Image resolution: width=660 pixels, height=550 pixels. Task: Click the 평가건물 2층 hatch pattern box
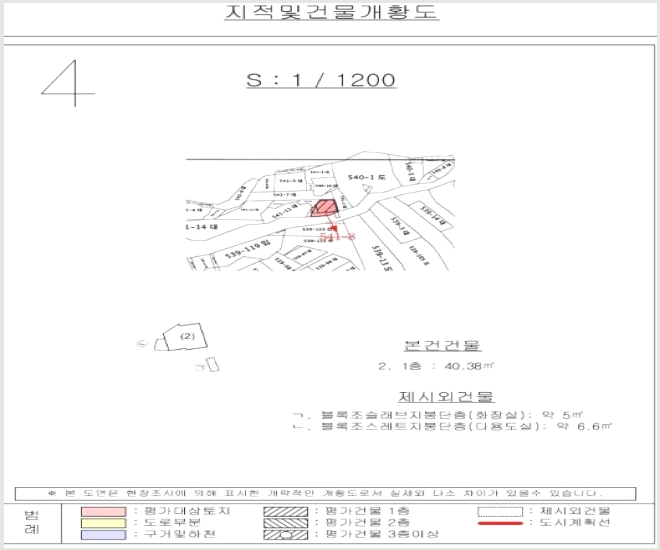pos(286,523)
